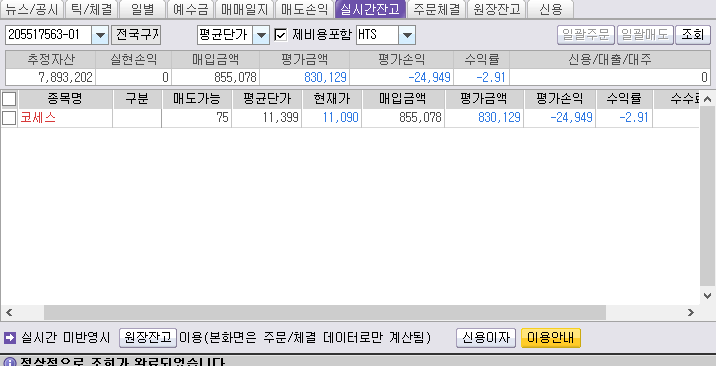Click the 신용이자 button
716x366 pixels.
(x=486, y=338)
